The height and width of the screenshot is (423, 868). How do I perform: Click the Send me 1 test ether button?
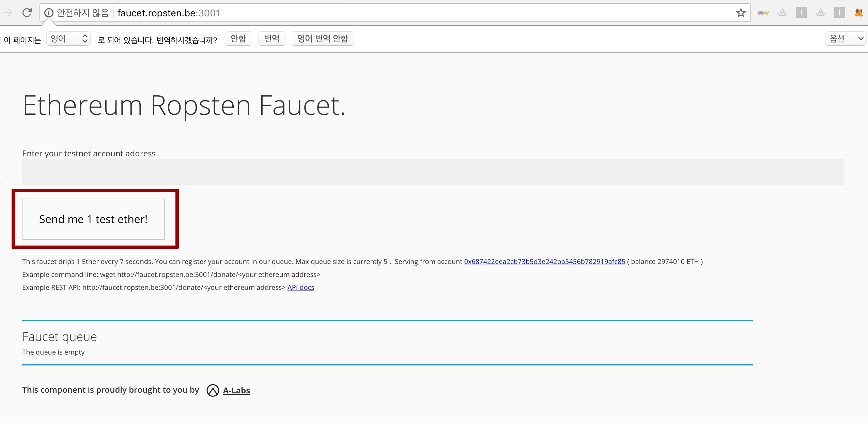tap(93, 219)
